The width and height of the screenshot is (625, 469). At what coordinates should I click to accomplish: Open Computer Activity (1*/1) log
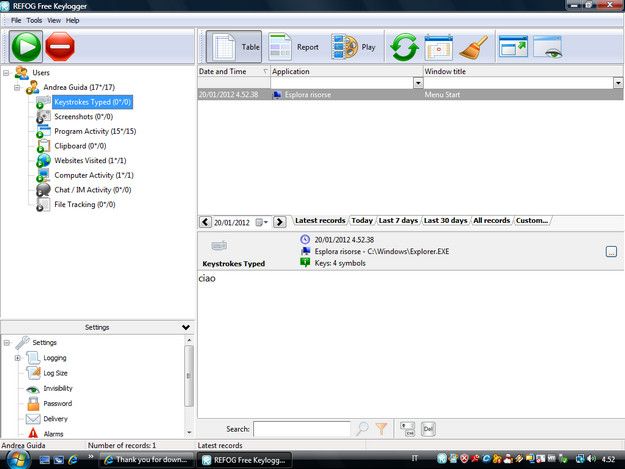pyautogui.click(x=94, y=175)
